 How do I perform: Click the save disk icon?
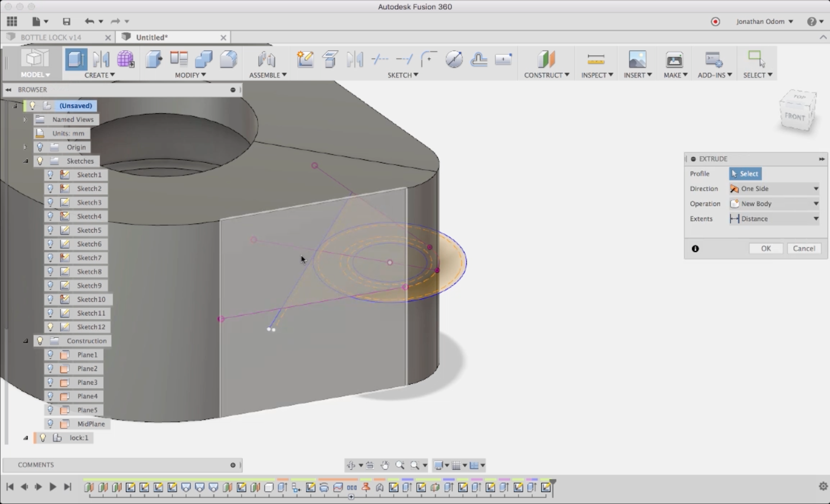66,21
